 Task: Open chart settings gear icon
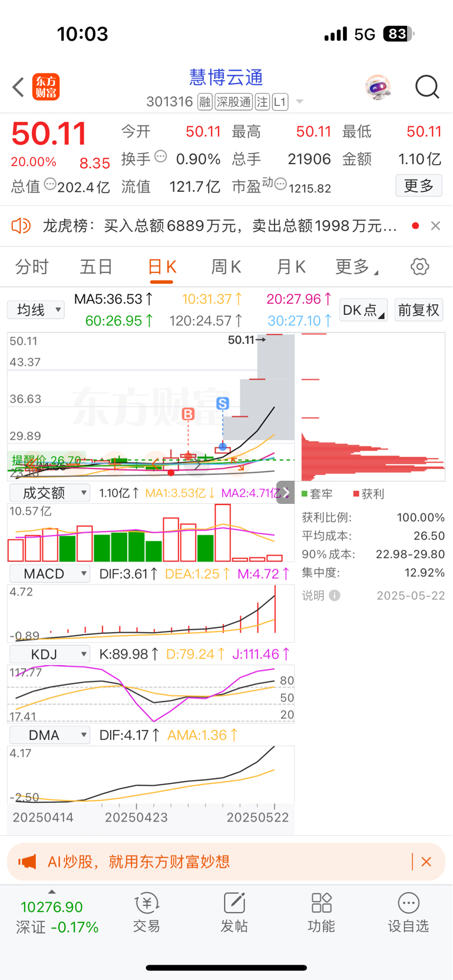(420, 267)
